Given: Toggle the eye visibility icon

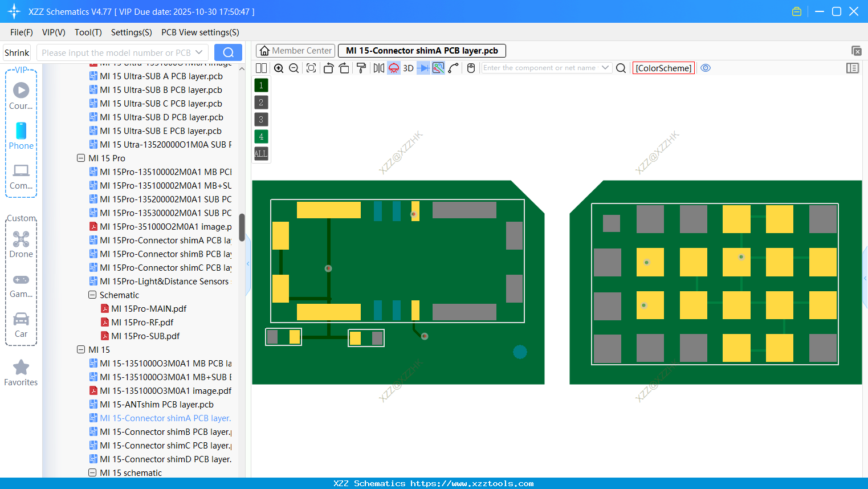Looking at the screenshot, I should [x=706, y=68].
